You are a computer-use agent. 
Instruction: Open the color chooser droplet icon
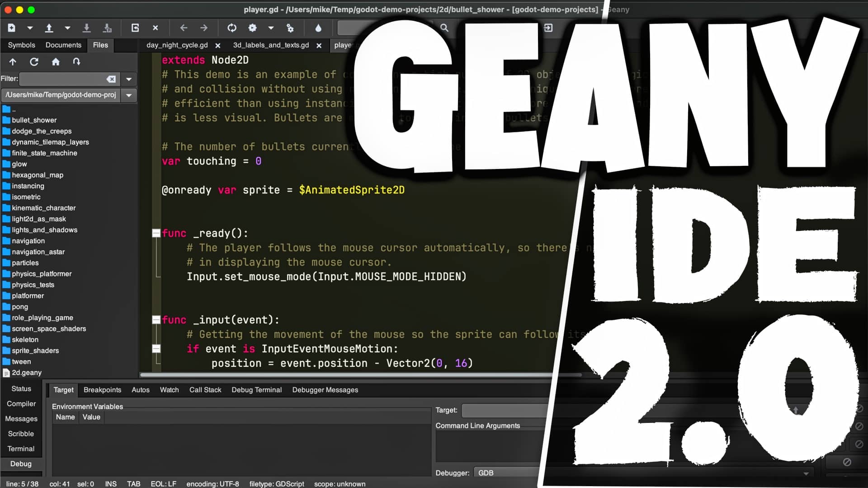[318, 28]
